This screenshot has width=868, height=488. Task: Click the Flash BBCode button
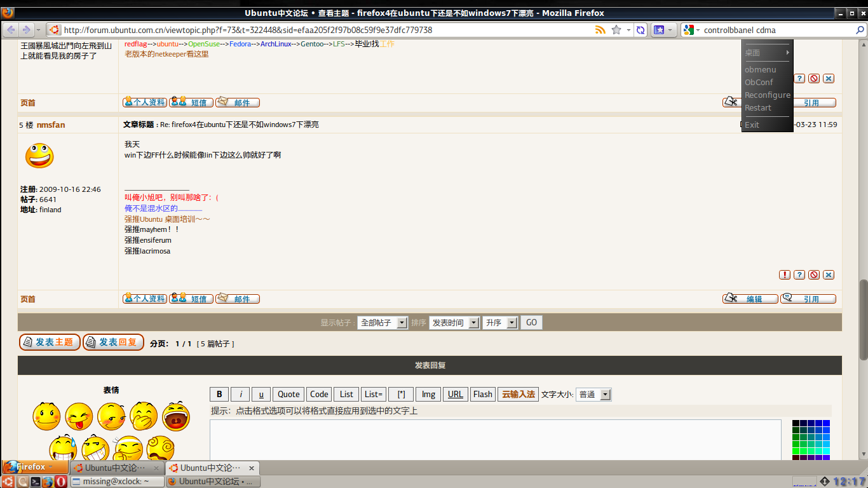pos(483,394)
